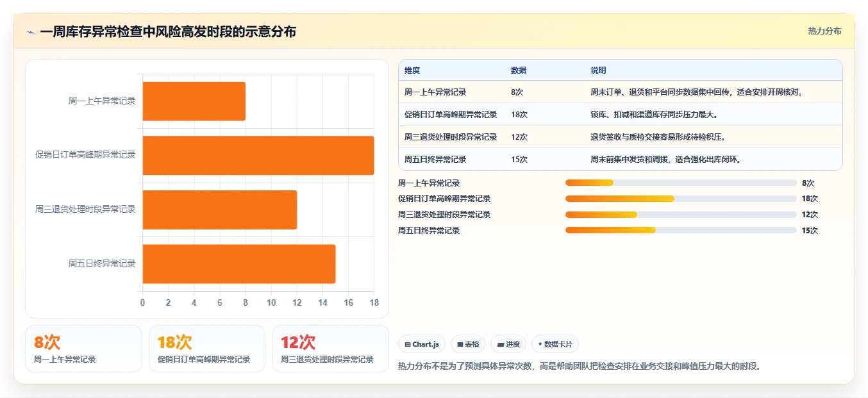Click the chart bar for 周五日终异常记录
Image resolution: width=868 pixels, height=398 pixels.
(x=238, y=263)
